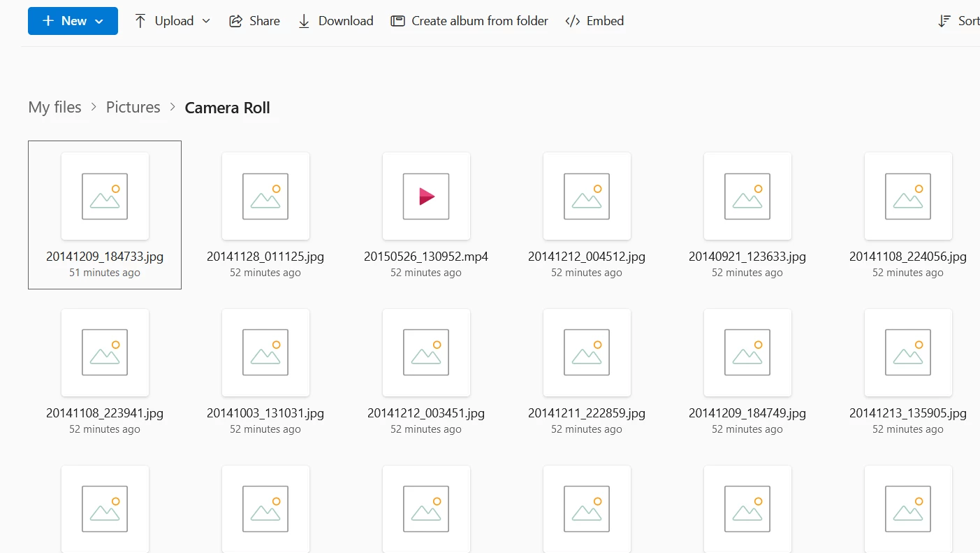Select image icon of 20141108_224056.jpg

(x=908, y=196)
